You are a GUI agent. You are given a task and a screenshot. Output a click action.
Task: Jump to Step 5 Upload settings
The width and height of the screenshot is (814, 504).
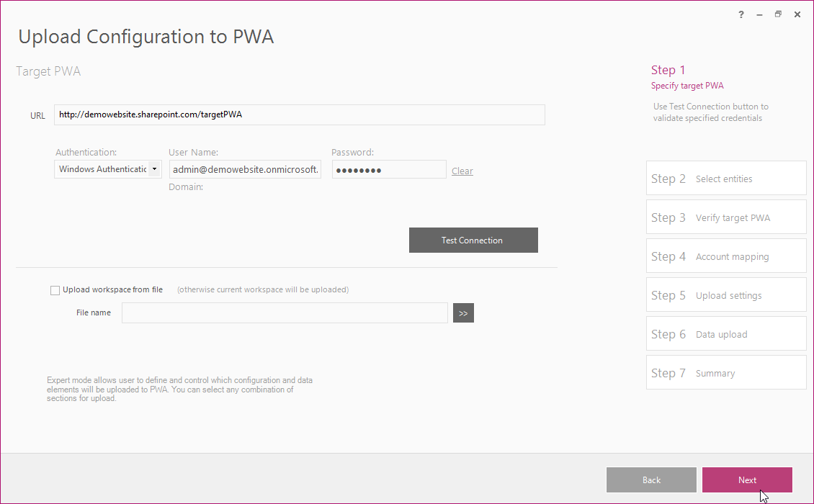pyautogui.click(x=725, y=295)
